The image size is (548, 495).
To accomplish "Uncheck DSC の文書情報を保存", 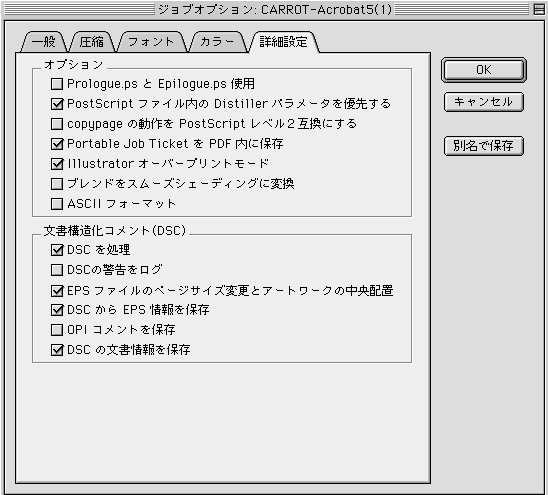I will [57, 350].
